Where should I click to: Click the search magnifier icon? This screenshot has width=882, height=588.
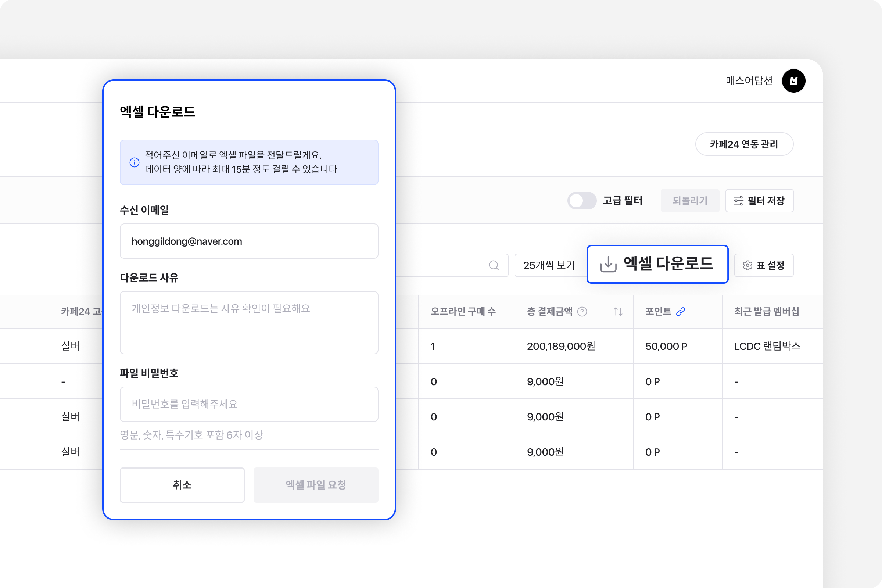coord(494,265)
